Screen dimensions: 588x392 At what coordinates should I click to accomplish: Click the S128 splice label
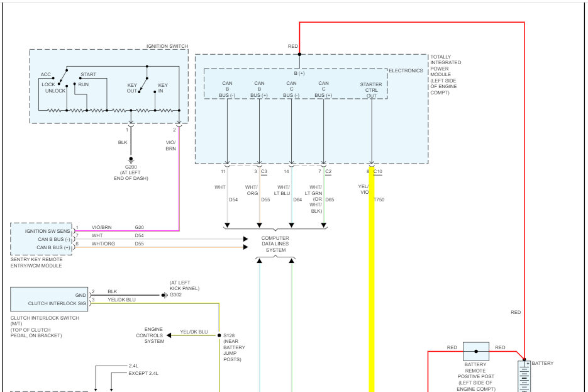point(229,335)
